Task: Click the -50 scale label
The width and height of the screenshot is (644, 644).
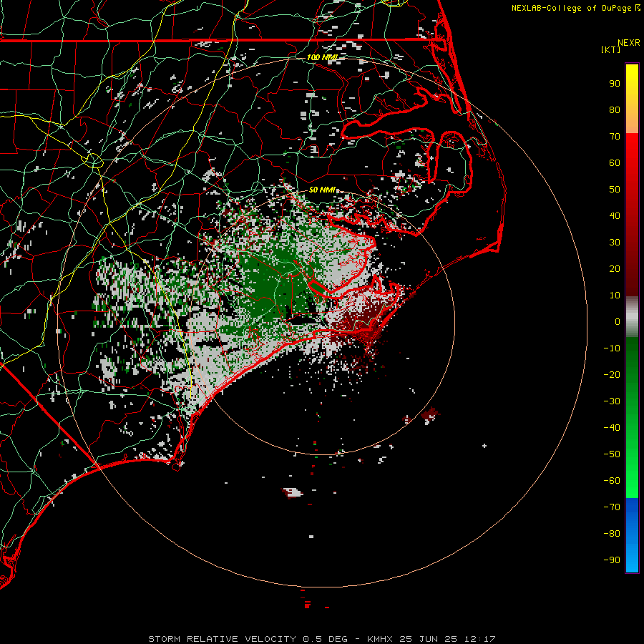Action: [x=612, y=454]
